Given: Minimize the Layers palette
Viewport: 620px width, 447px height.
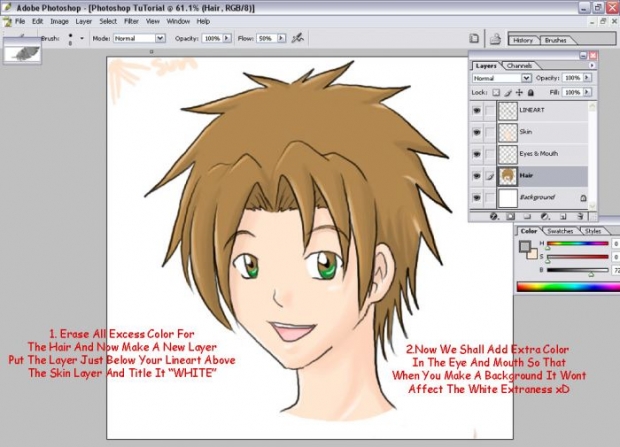Looking at the screenshot, I should coord(583,55).
